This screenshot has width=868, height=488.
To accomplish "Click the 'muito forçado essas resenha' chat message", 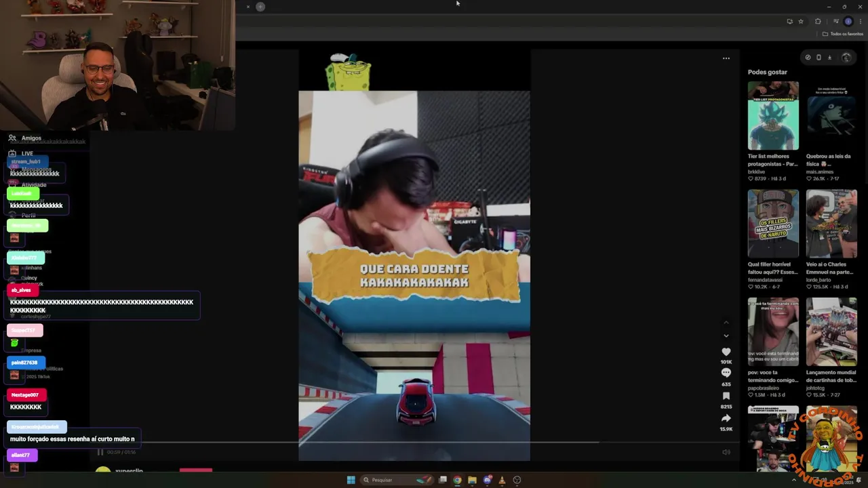I will (73, 439).
